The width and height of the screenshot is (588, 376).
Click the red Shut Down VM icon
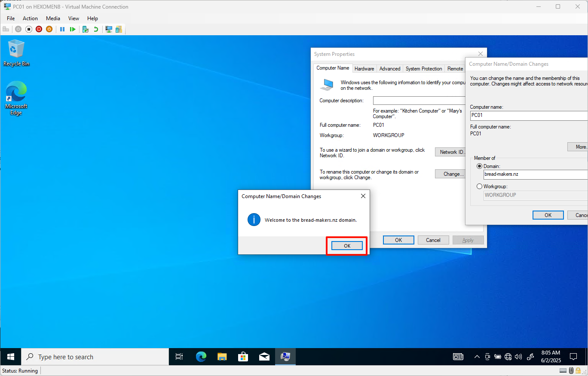[x=39, y=29]
